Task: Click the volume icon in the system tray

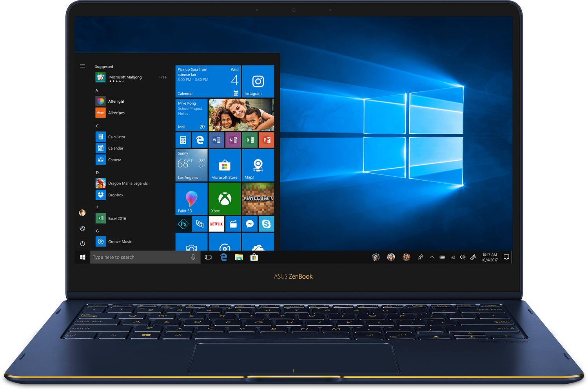Action: 463,258
